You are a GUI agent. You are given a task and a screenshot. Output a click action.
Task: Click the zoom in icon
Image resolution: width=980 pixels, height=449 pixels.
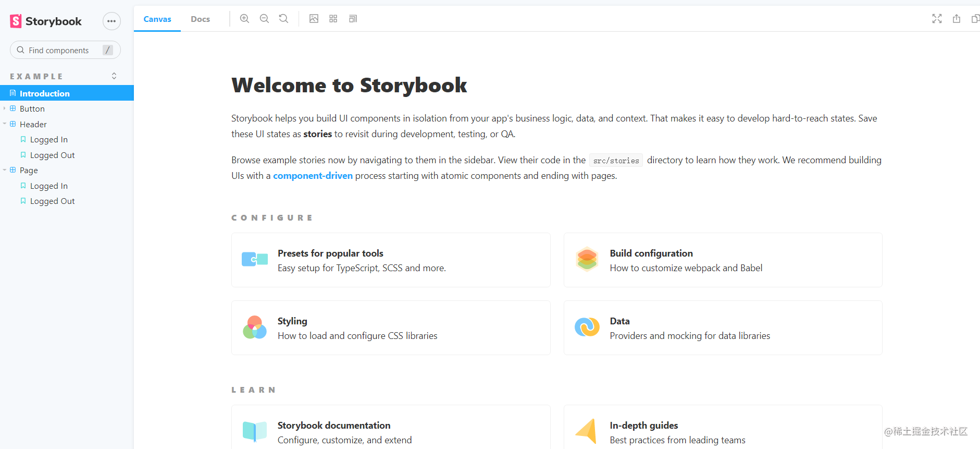coord(244,19)
